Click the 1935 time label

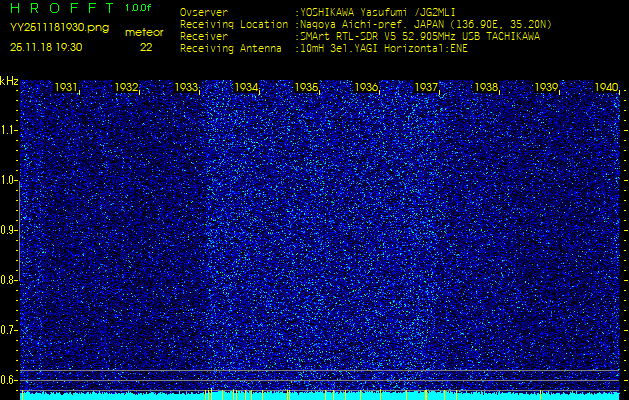coord(306,87)
